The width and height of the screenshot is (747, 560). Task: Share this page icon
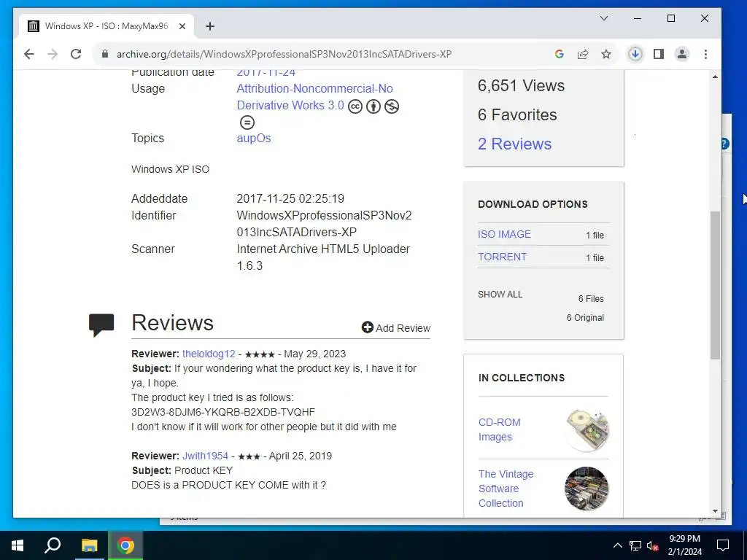coord(583,54)
